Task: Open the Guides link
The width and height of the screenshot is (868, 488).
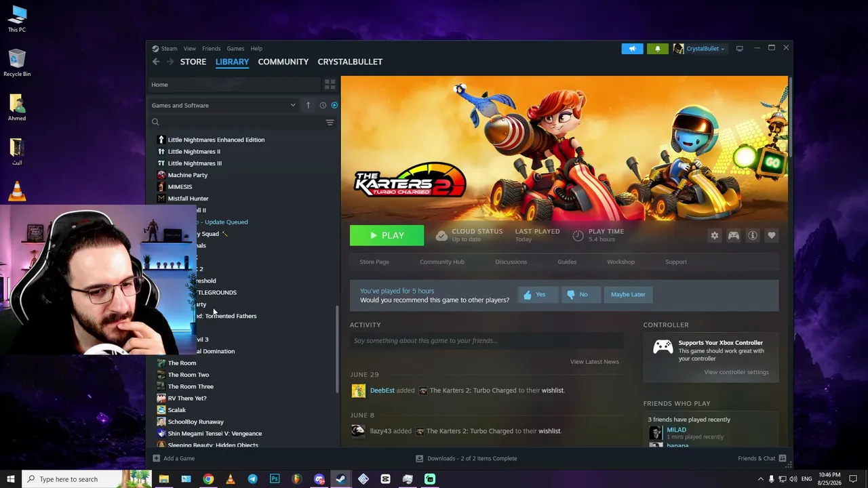Action: (x=567, y=262)
